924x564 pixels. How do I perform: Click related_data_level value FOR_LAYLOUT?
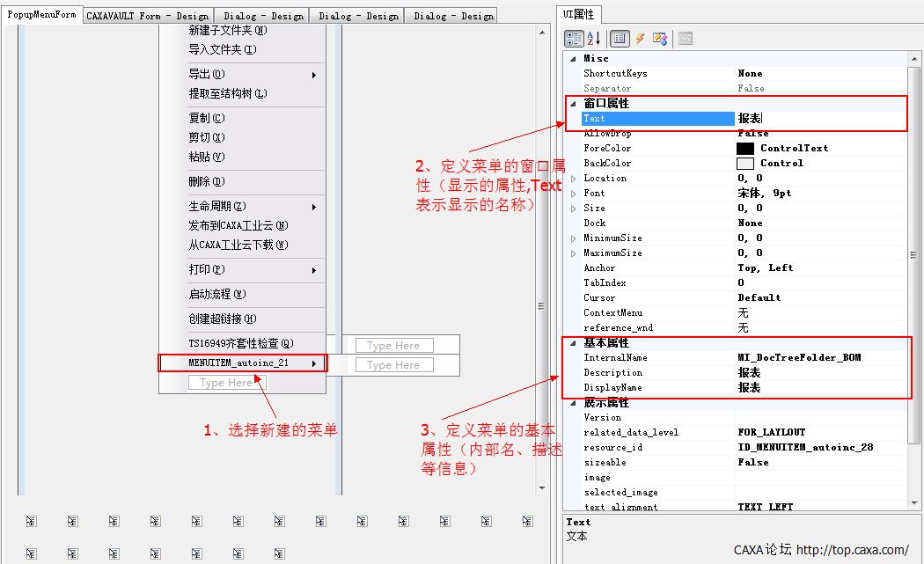(x=772, y=432)
